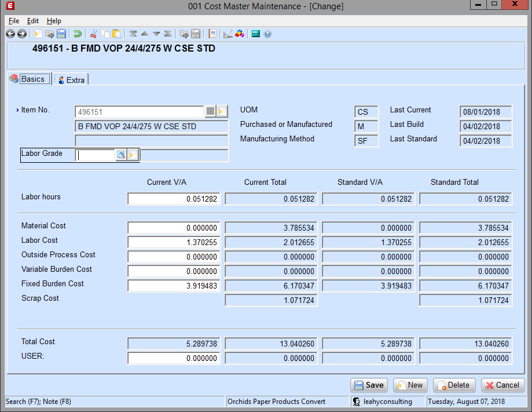Click the blue save disk toolbar icon
This screenshot has height=412, width=532.
coord(61,34)
